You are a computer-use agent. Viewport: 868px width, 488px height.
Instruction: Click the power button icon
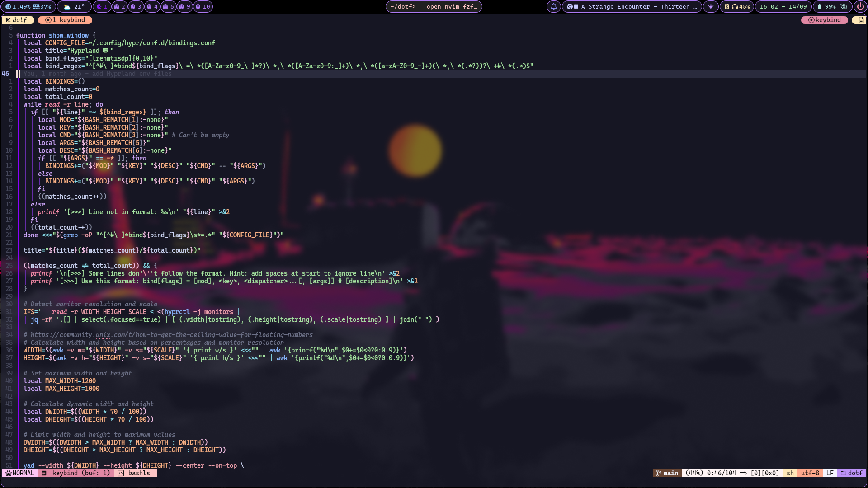pyautogui.click(x=860, y=7)
